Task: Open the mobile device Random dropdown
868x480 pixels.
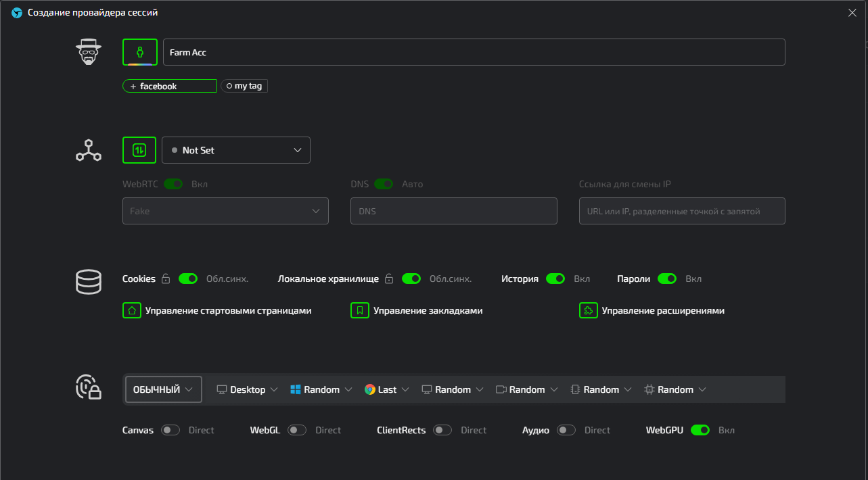Action: [601, 389]
